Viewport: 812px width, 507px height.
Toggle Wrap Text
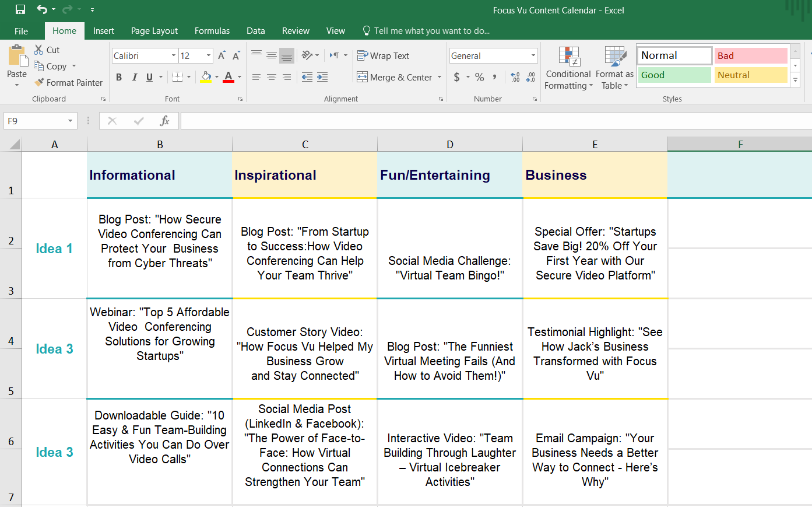click(383, 55)
